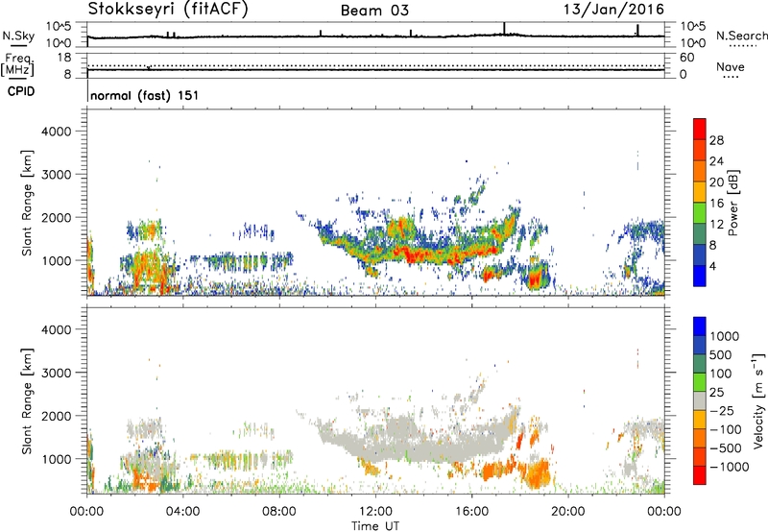The height and width of the screenshot is (532, 768).
Task: Click the '08:00' time tick label
Action: tap(279, 512)
